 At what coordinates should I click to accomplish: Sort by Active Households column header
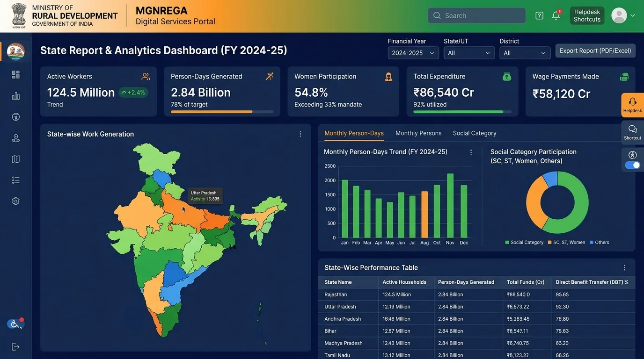click(404, 282)
